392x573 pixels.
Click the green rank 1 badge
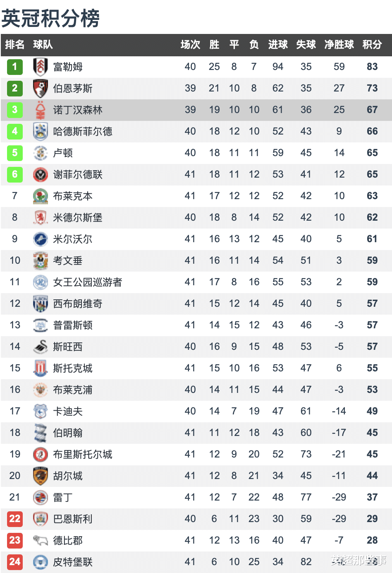tap(15, 67)
